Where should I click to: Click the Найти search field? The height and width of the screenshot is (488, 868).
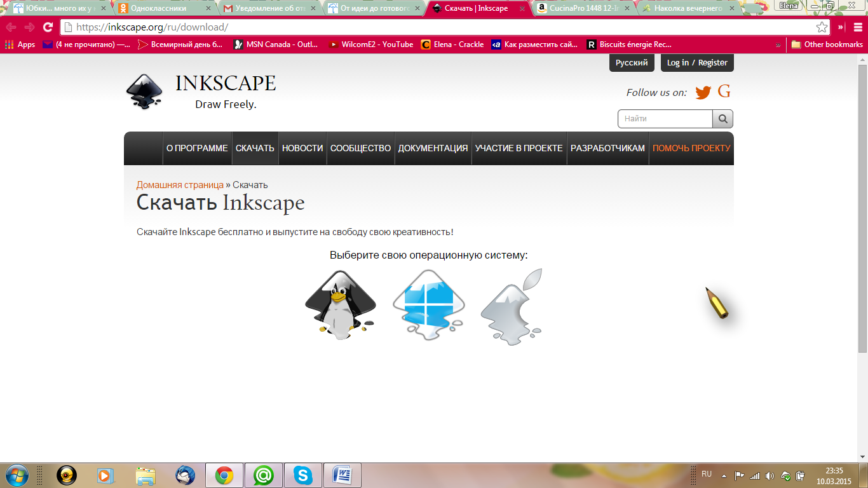pyautogui.click(x=665, y=119)
